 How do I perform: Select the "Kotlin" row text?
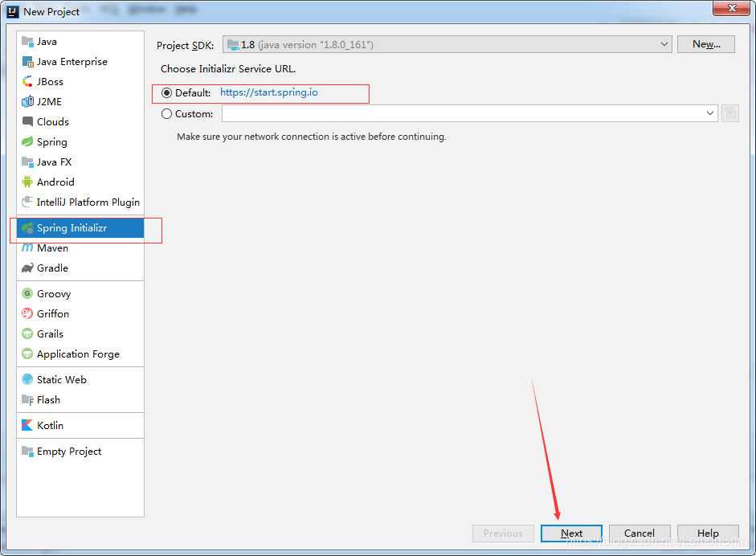50,425
